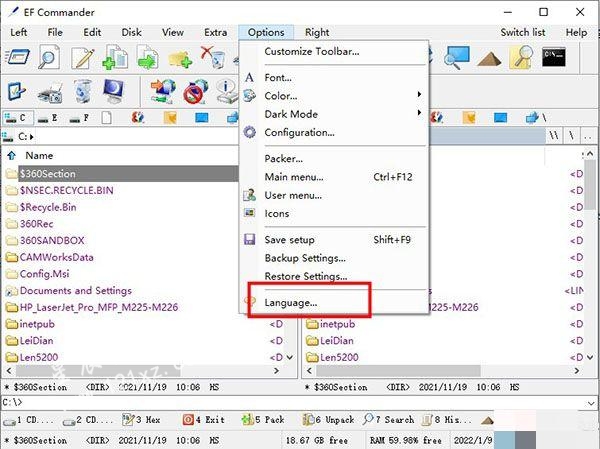Select User menu... entry
The width and height of the screenshot is (600, 449).
tap(334, 195)
